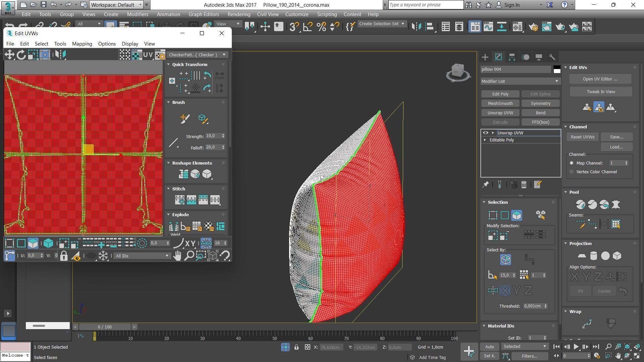Click the Pan hand tool in UV editor
The height and width of the screenshot is (362, 644).
point(177,256)
